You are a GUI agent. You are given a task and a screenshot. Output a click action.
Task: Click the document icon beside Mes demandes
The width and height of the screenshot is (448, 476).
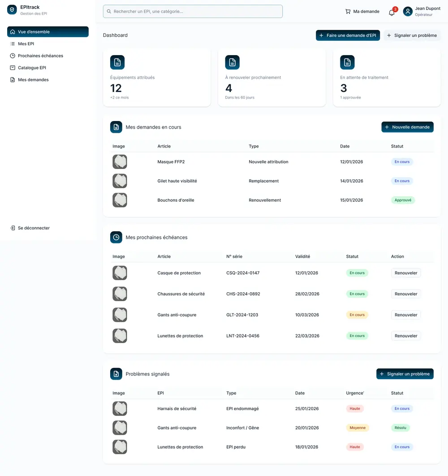[13, 80]
